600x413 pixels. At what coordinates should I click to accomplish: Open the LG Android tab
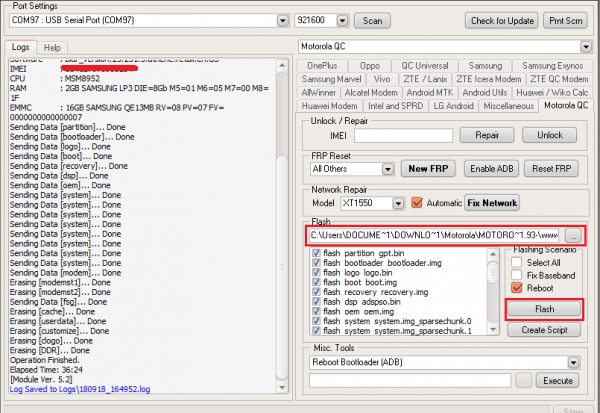(x=453, y=106)
